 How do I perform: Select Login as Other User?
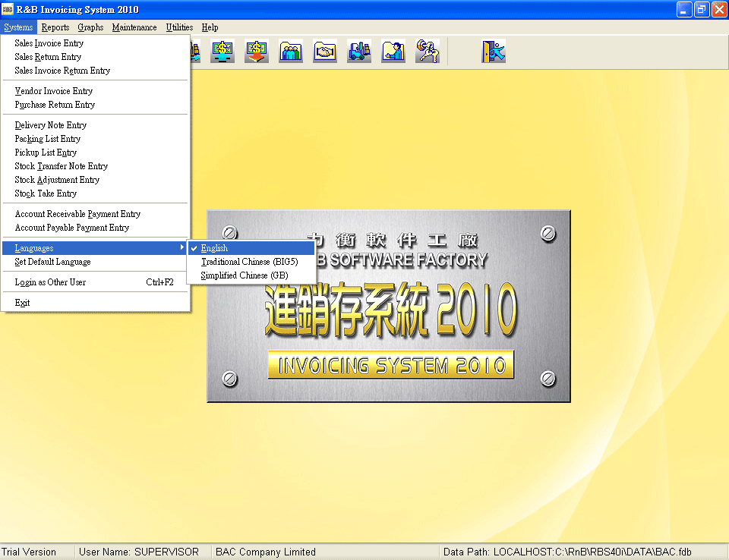coord(96,282)
